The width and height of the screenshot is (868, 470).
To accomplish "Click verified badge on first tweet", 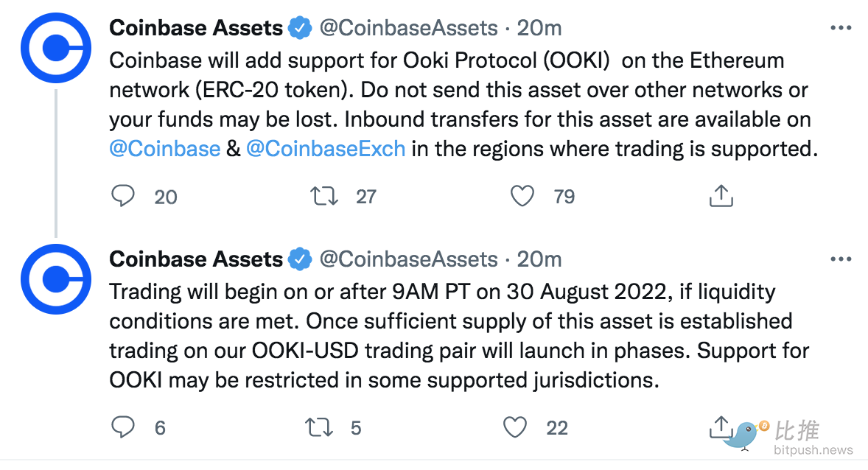I will [x=300, y=28].
